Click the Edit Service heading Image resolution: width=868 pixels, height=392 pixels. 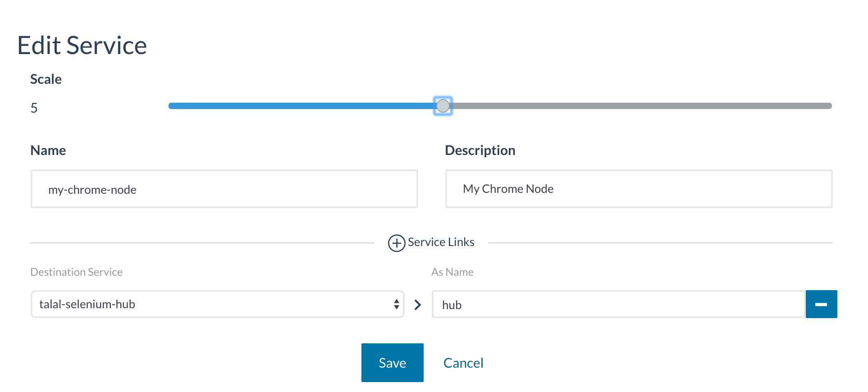pyautogui.click(x=82, y=46)
